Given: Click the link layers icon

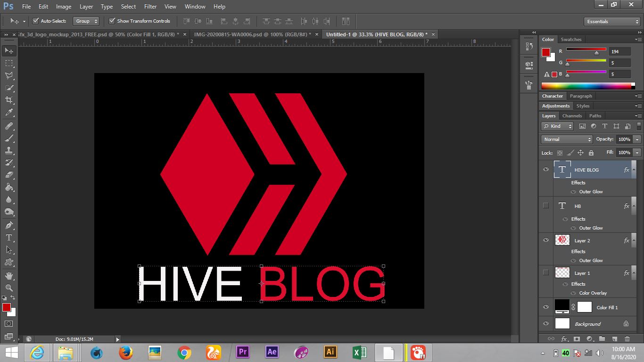Looking at the screenshot, I should 551,338.
